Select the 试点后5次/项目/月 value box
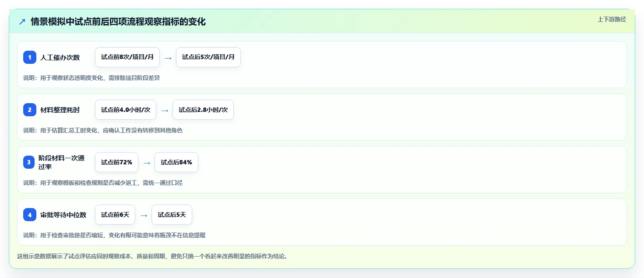 (x=208, y=57)
